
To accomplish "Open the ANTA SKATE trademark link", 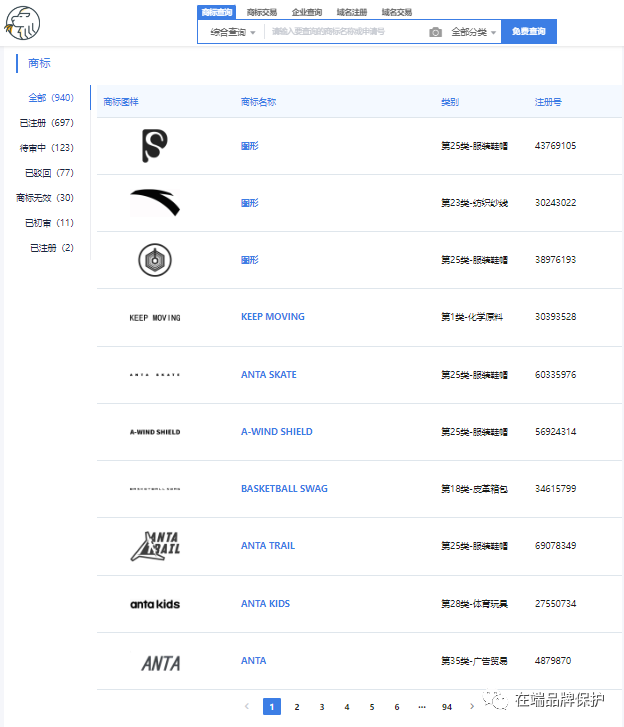I will pyautogui.click(x=268, y=375).
